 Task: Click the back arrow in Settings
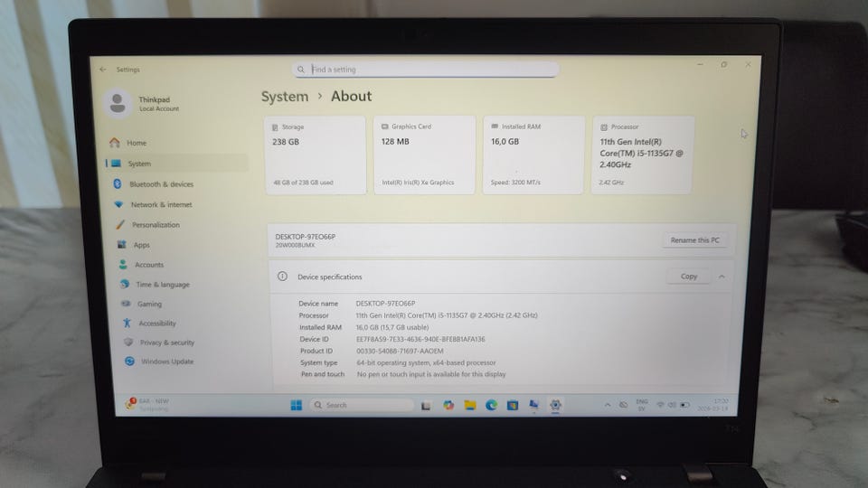(103, 70)
